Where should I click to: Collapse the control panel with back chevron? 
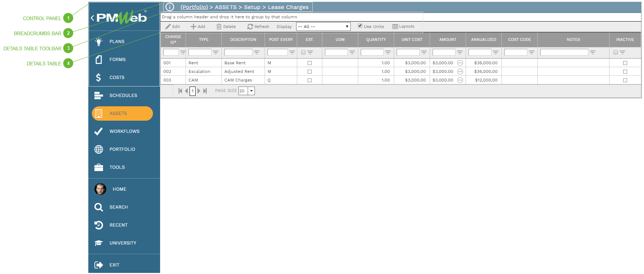pos(93,18)
